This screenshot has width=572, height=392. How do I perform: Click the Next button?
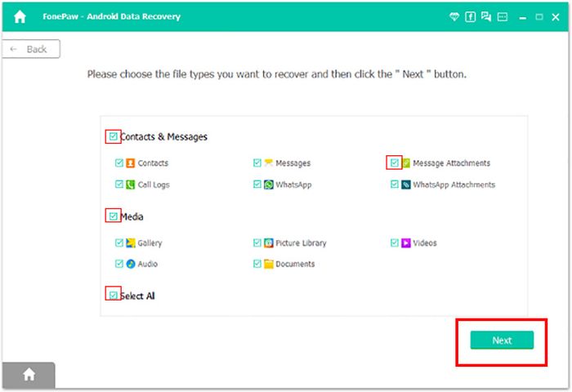pos(502,341)
